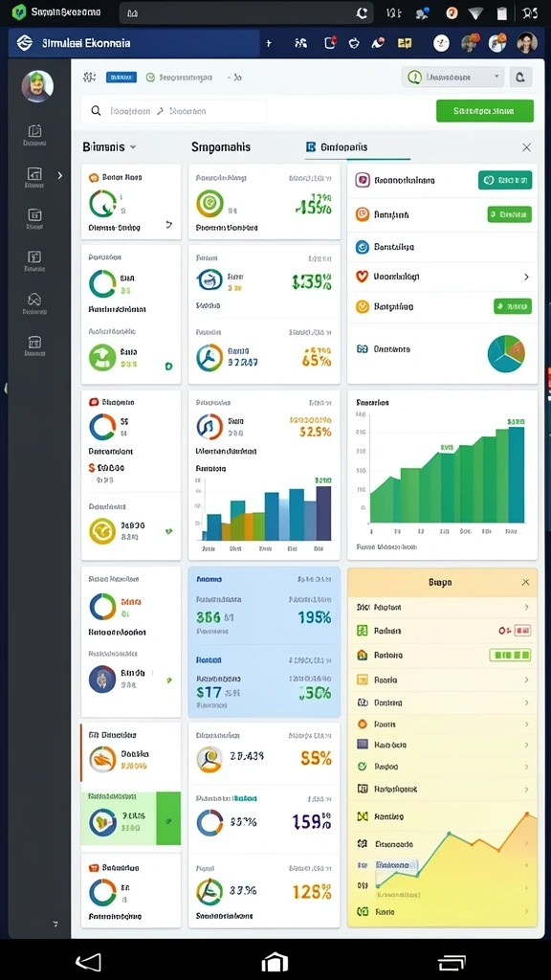Click the chevron on the heart row
551x980 pixels.
pyautogui.click(x=526, y=277)
